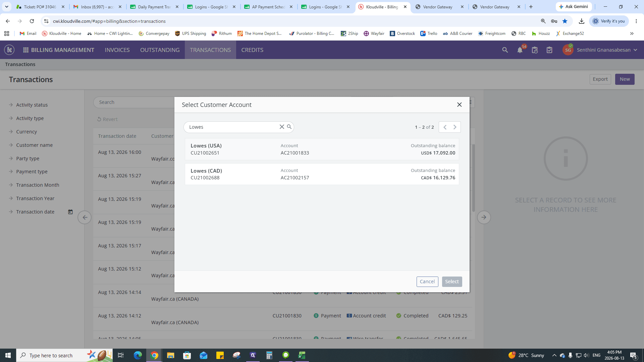Reload the browser page

tap(32, 21)
